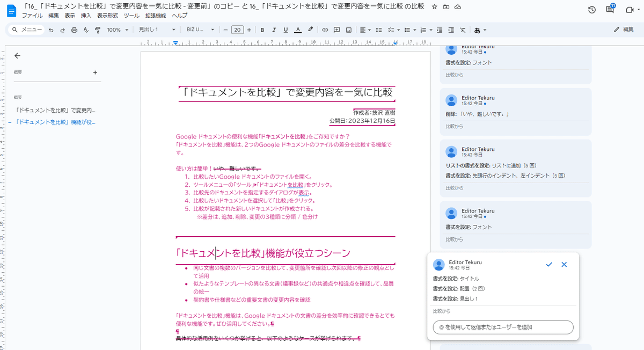644x350 pixels.
Task: Jump to outline item 「ドキュメントを比較」機能が役...
Action: [56, 122]
